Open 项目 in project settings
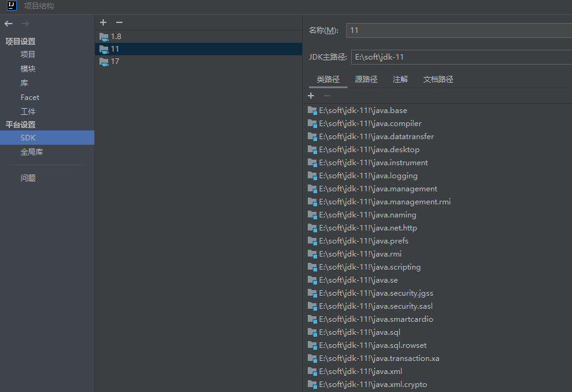The width and height of the screenshot is (572, 392). click(x=28, y=55)
